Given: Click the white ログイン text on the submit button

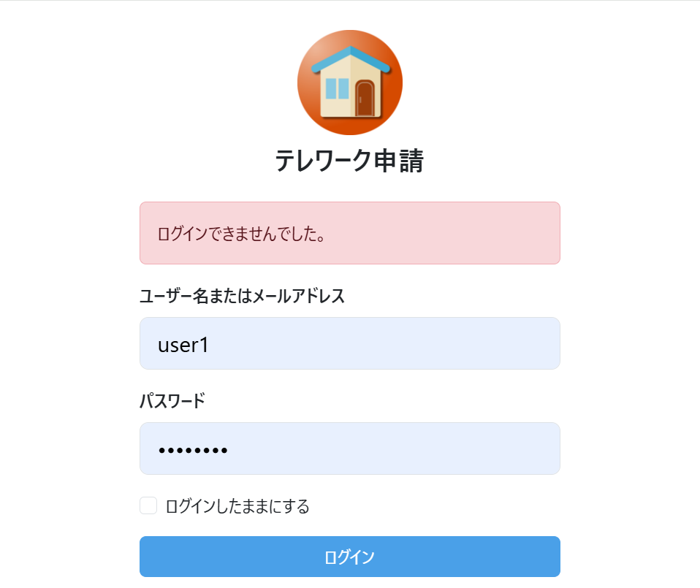Looking at the screenshot, I should 349,557.
